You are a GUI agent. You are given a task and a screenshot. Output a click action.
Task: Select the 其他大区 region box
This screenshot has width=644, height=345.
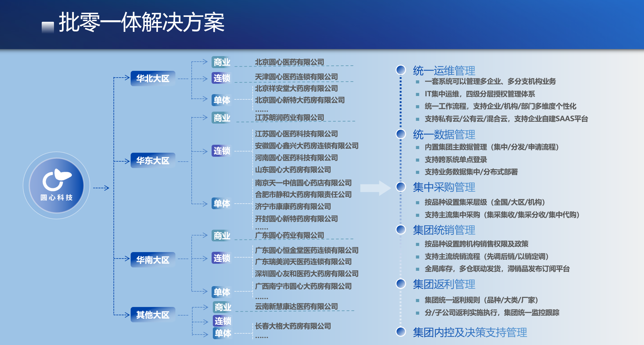point(153,315)
